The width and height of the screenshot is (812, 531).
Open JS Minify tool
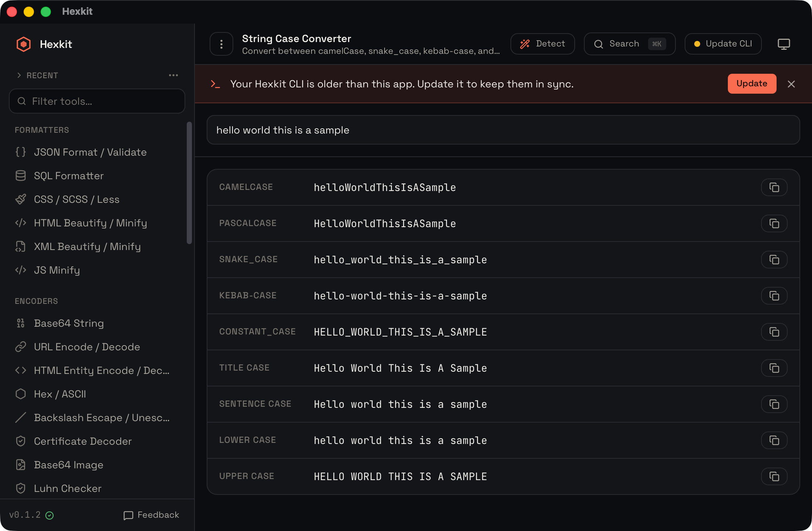tap(97, 270)
